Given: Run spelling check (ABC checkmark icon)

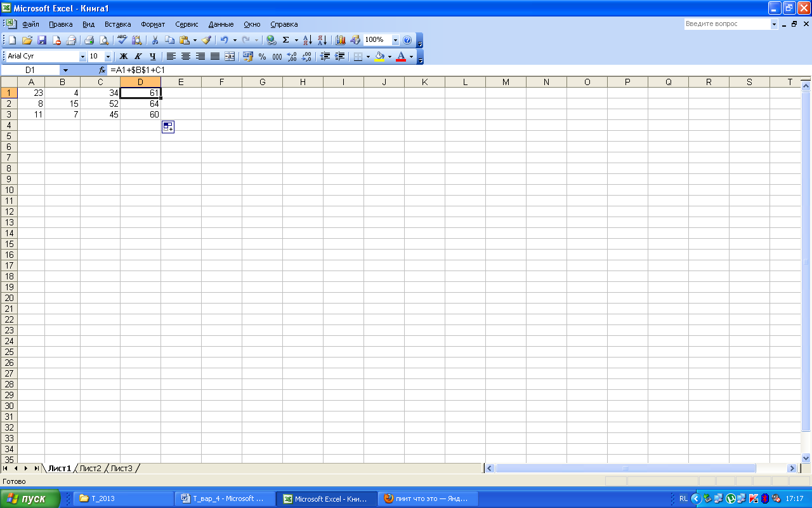Looking at the screenshot, I should click(122, 40).
